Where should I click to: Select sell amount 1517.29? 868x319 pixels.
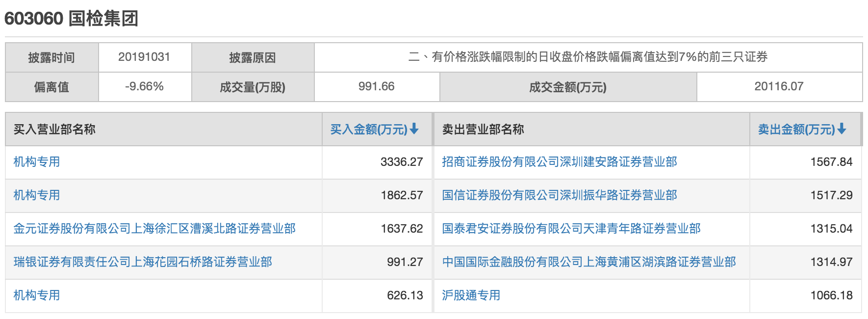pos(831,195)
